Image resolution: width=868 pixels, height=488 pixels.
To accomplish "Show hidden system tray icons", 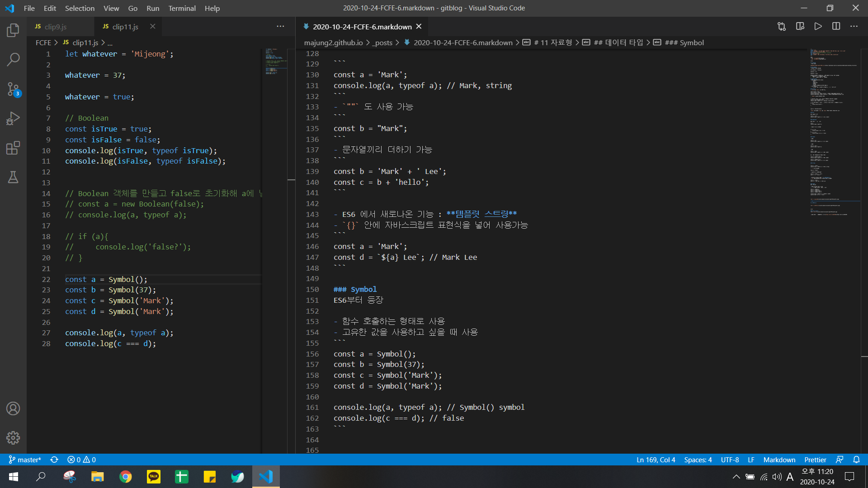I will [x=736, y=477].
